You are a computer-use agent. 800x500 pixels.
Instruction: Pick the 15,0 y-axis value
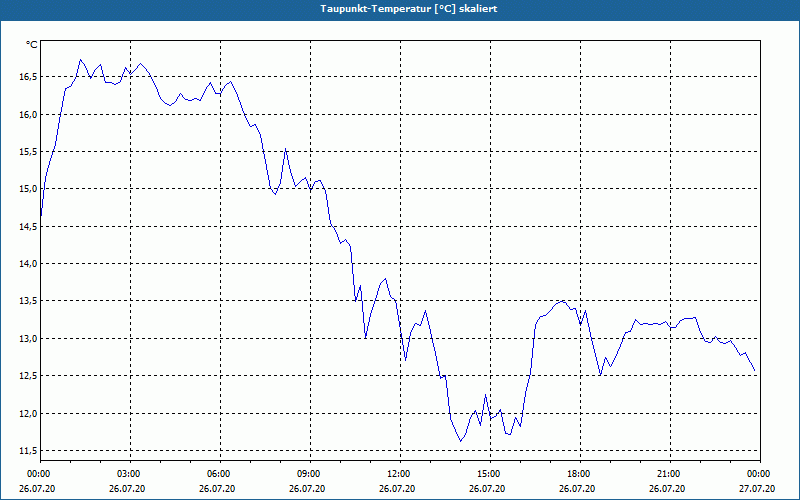(x=29, y=189)
